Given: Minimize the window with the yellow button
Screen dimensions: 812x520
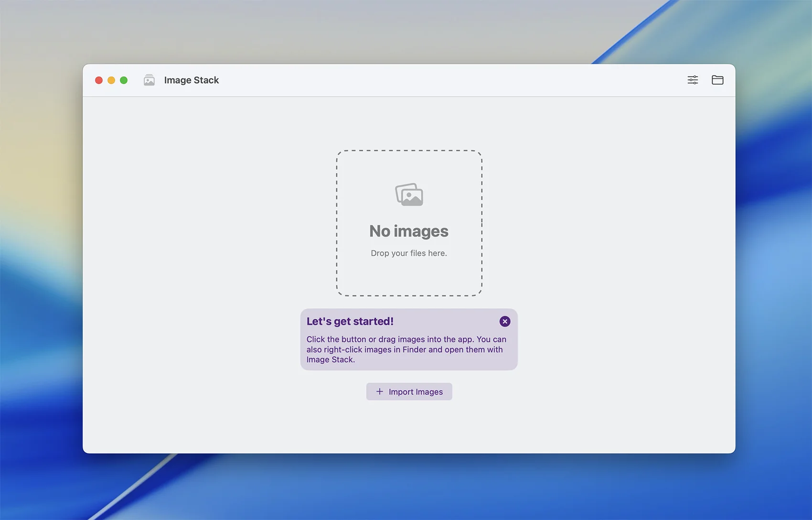Looking at the screenshot, I should pyautogui.click(x=111, y=80).
